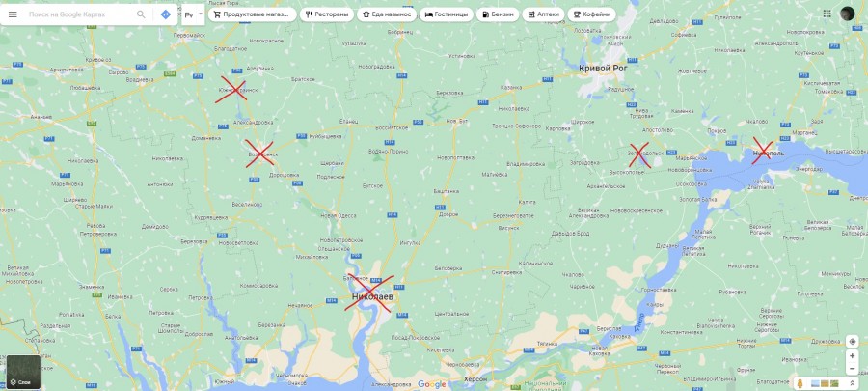Toggle the Кофейни filter chip
868x391 pixels.
(592, 14)
